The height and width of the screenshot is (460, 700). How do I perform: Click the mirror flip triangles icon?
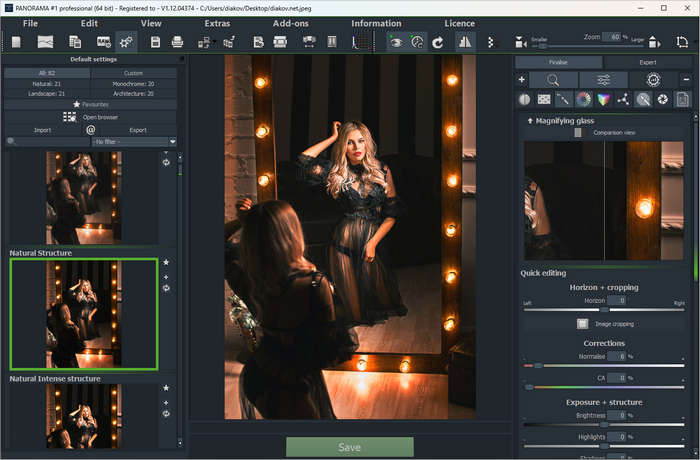click(x=464, y=42)
